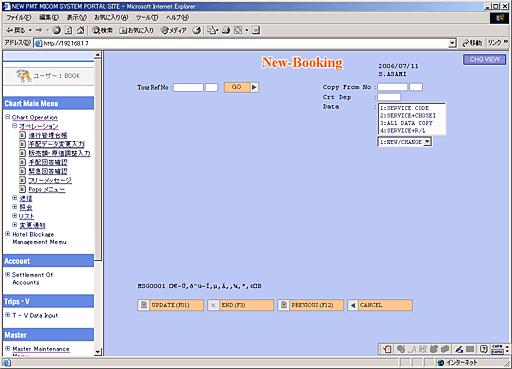Expand the 照会 tree node
The width and height of the screenshot is (512, 369).
tap(14, 207)
